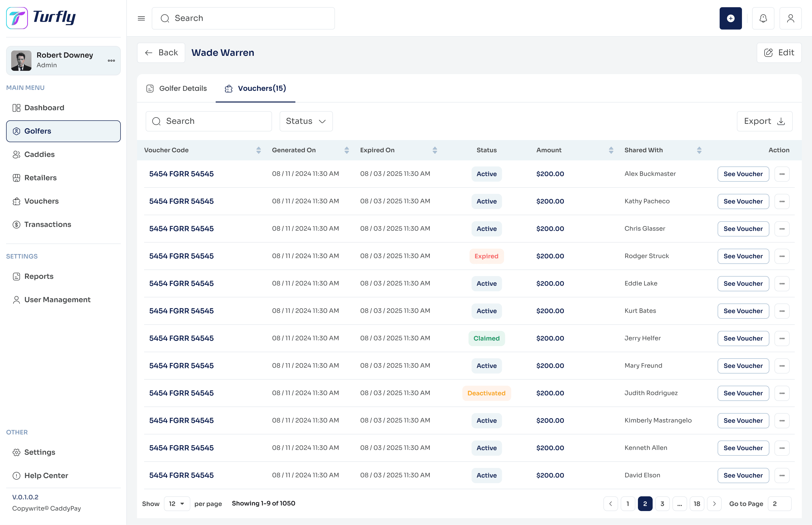Viewport: 812px width, 525px height.
Task: Click the Turfly logo
Action: point(41,18)
